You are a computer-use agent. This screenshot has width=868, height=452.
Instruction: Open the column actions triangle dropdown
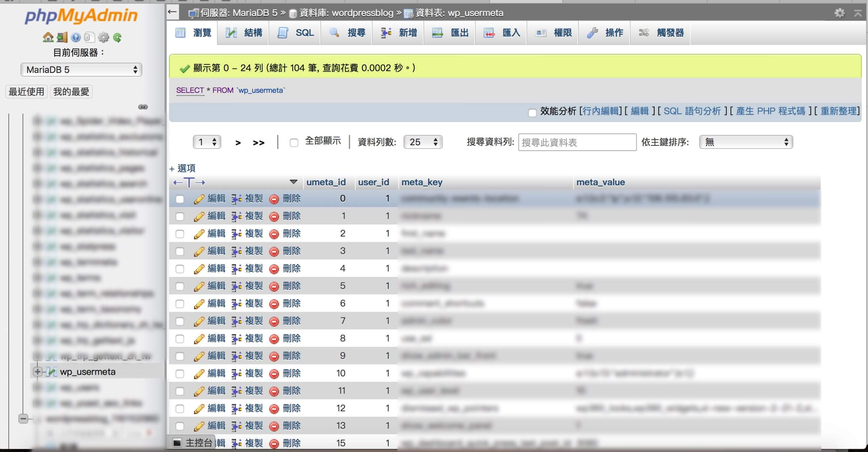(294, 182)
